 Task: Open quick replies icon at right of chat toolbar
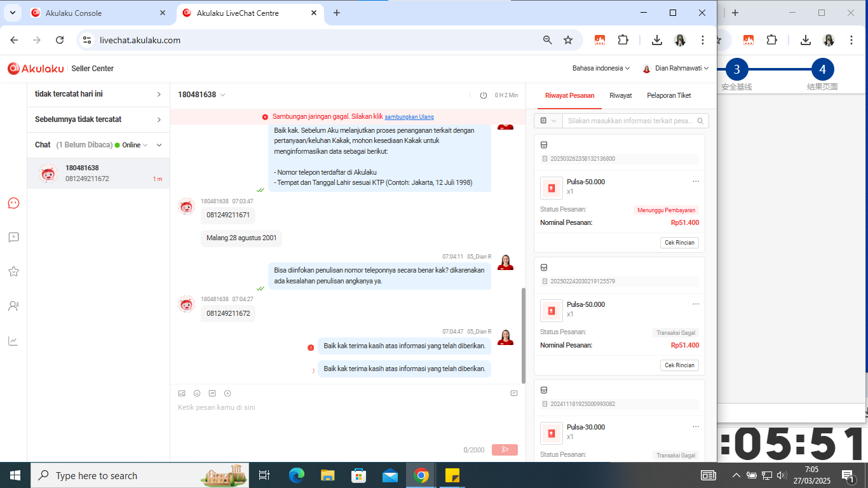click(x=514, y=393)
